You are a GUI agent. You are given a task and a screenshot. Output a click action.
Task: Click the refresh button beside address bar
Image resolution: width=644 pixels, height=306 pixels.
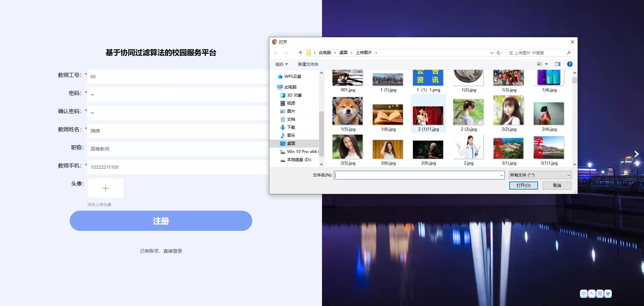(x=498, y=53)
